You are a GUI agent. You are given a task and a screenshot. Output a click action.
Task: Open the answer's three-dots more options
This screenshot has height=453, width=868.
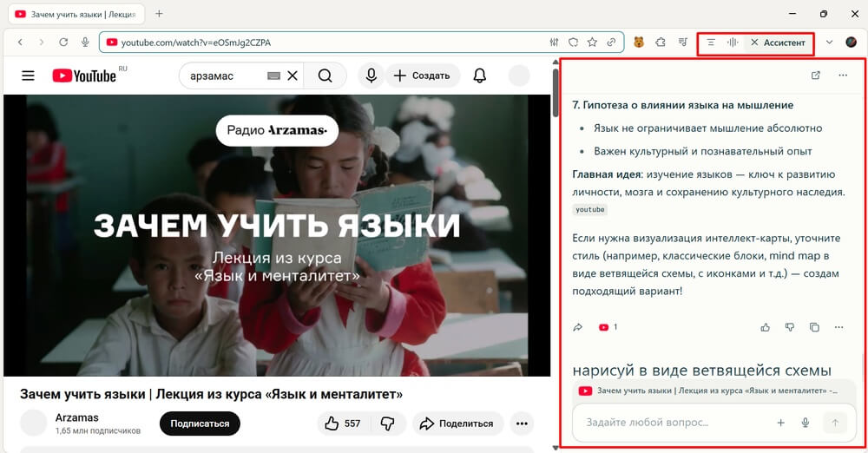point(838,327)
